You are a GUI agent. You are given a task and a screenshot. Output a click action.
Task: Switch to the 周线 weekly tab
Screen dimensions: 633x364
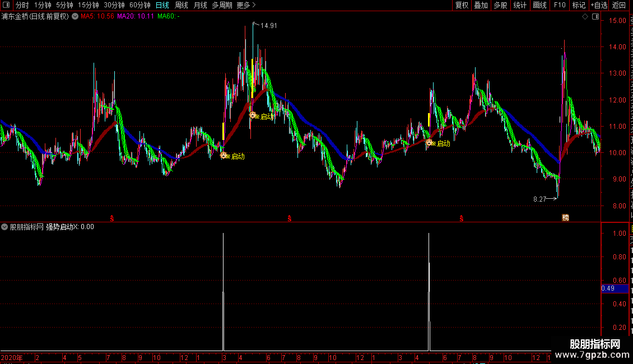[181, 5]
